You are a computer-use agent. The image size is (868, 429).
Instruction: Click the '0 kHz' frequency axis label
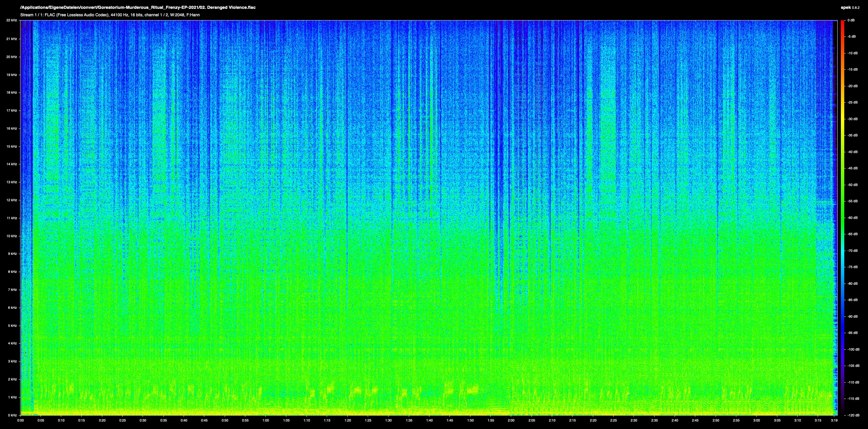tap(12, 415)
